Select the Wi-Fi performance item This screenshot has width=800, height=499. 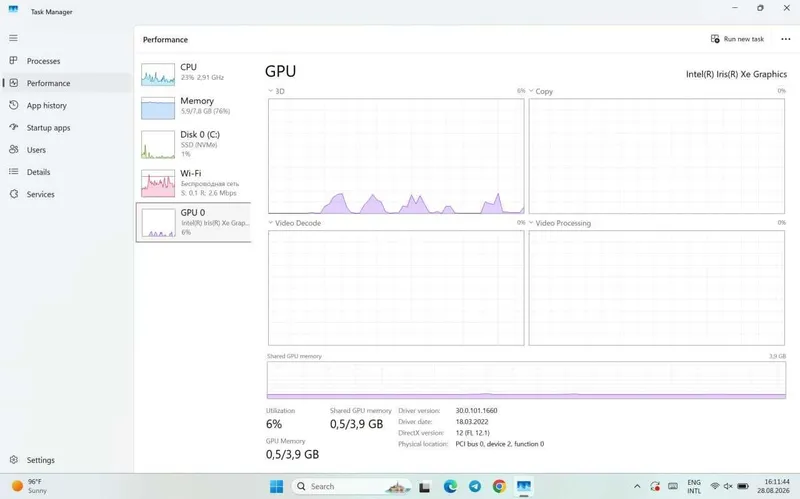click(193, 183)
